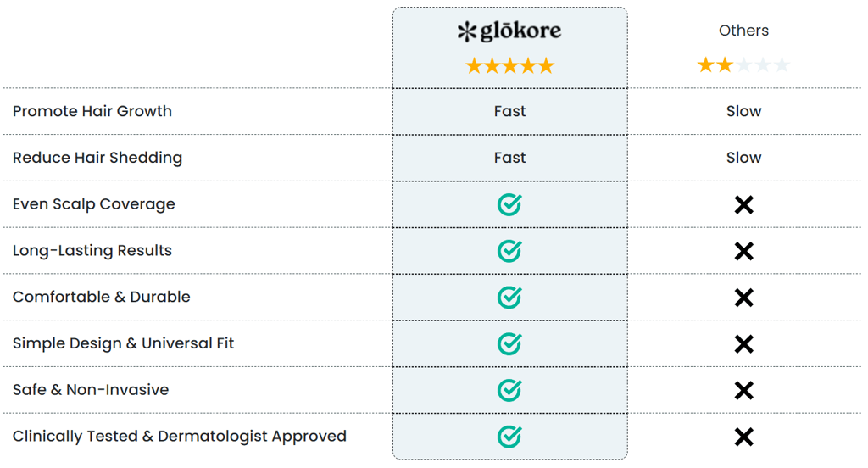Click the black X for Long-Lasting Results
This screenshot has width=868, height=468.
pos(743,252)
